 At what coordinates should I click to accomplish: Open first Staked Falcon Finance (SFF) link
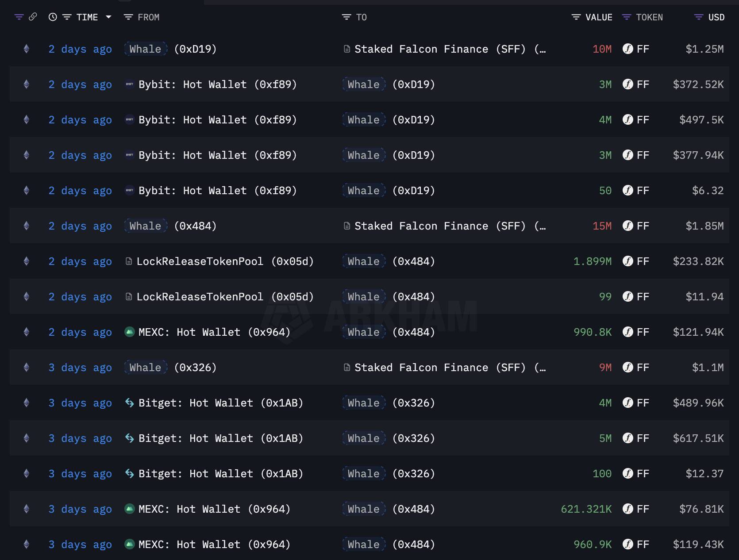[x=440, y=49]
